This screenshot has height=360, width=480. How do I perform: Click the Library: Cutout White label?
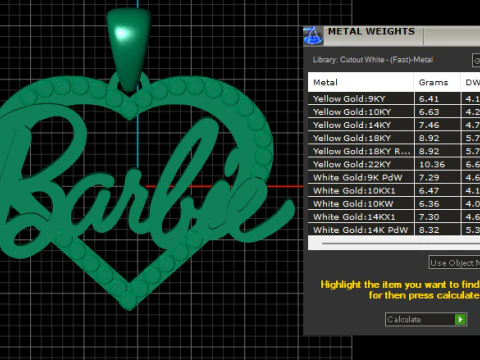point(373,60)
